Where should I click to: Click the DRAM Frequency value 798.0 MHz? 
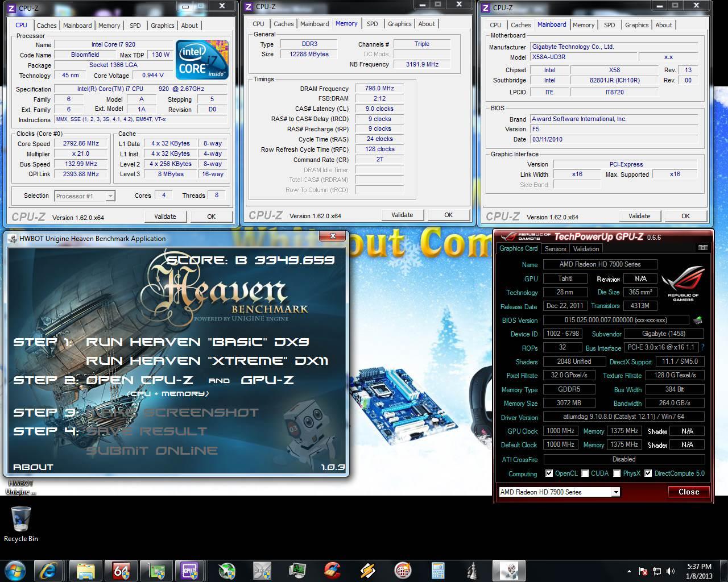pos(379,89)
